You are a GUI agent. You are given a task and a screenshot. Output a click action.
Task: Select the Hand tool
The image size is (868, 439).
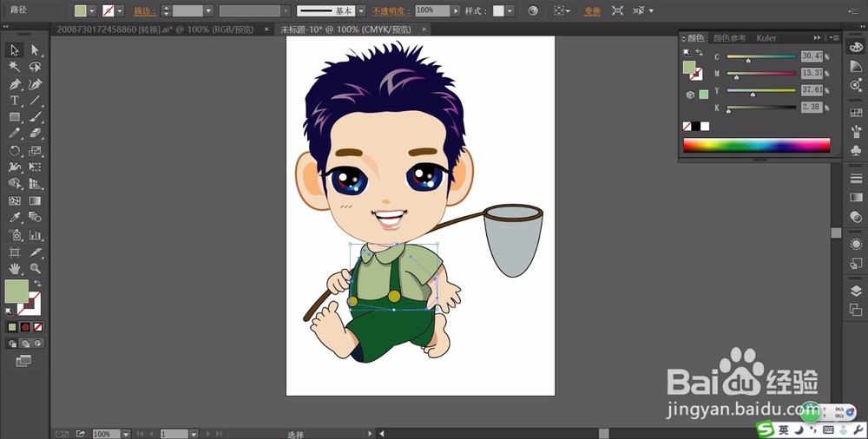[x=15, y=269]
